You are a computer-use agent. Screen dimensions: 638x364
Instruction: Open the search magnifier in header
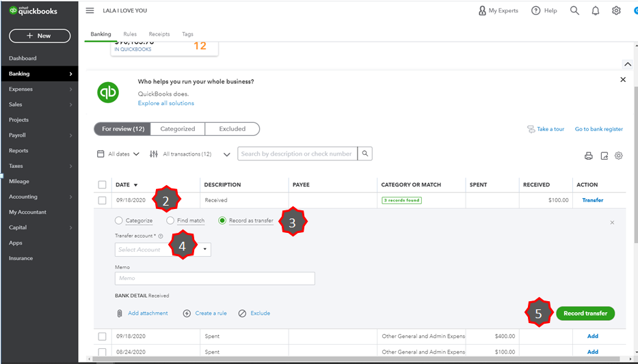point(574,11)
